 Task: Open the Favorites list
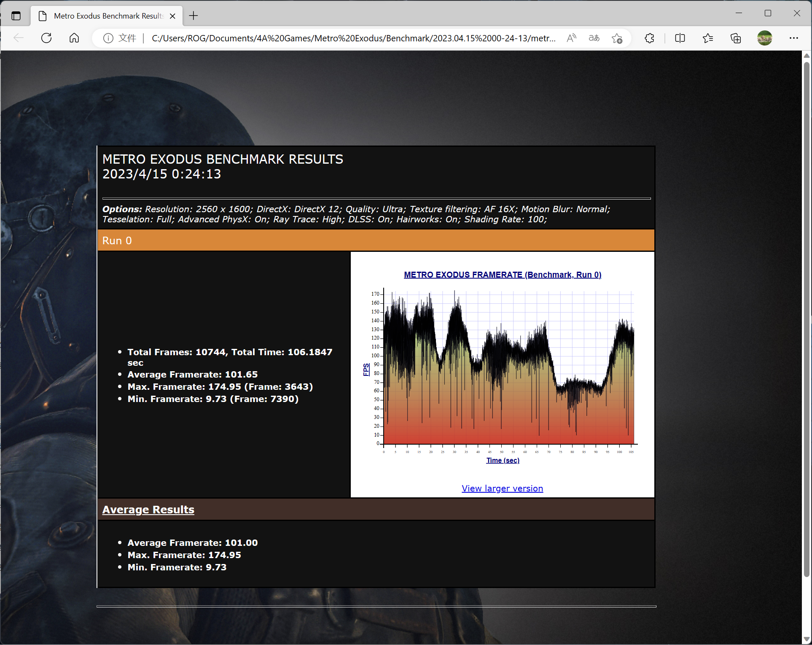(708, 38)
